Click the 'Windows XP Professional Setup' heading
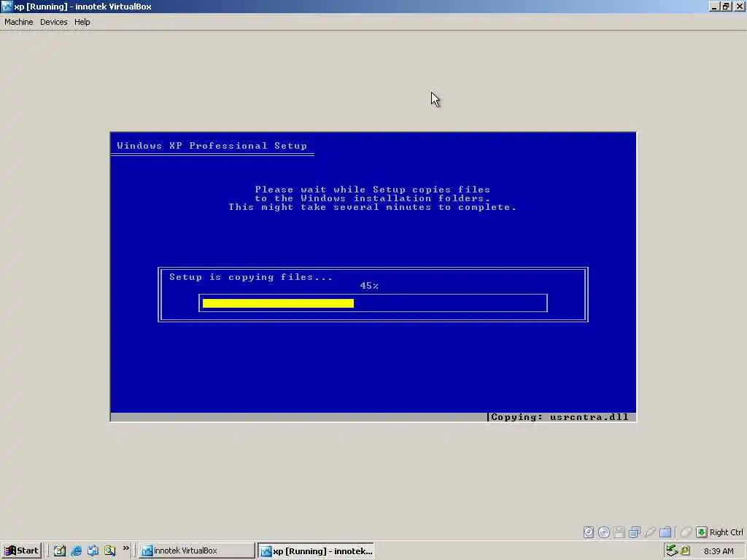 point(212,146)
